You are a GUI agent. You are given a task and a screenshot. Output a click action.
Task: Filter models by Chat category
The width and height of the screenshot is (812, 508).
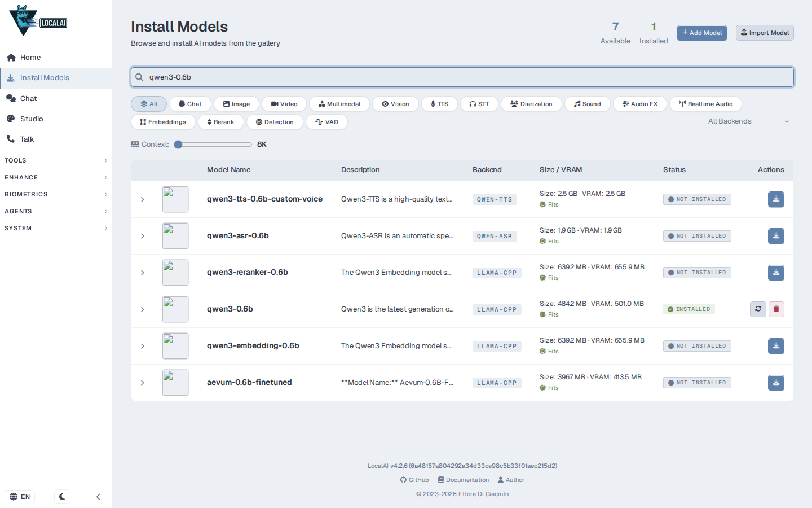pos(190,104)
